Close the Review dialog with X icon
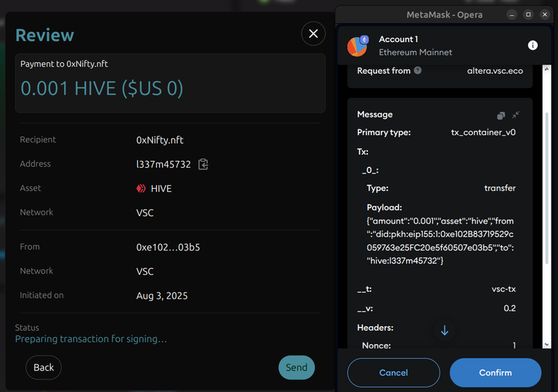This screenshot has width=558, height=392. [x=313, y=34]
